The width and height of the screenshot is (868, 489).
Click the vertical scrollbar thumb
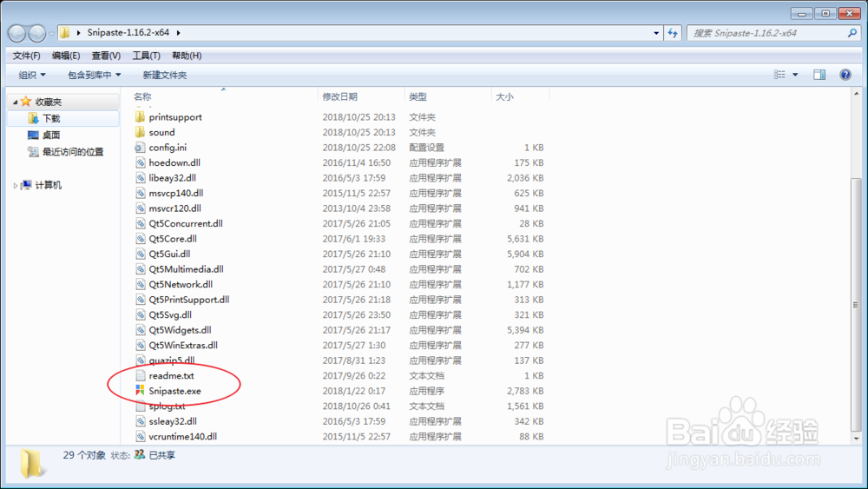coord(856,305)
